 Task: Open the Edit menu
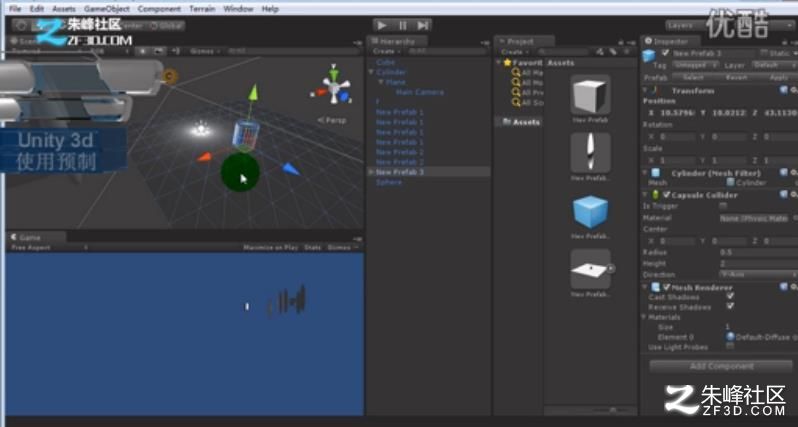tap(37, 9)
